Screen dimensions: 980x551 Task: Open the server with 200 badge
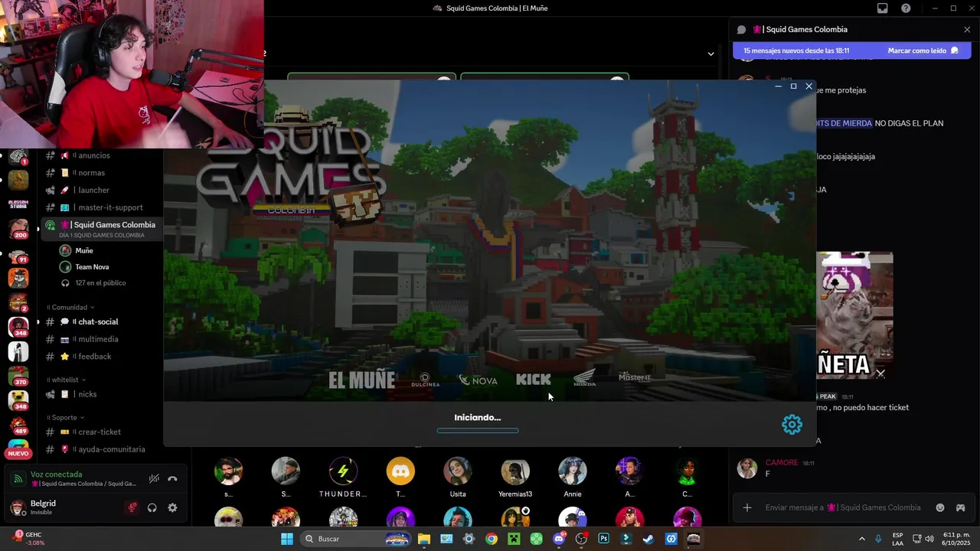coord(18,228)
